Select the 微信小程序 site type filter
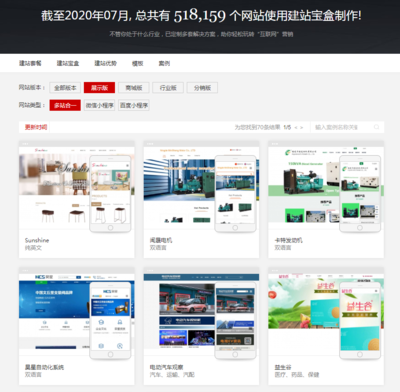 [x=99, y=105]
